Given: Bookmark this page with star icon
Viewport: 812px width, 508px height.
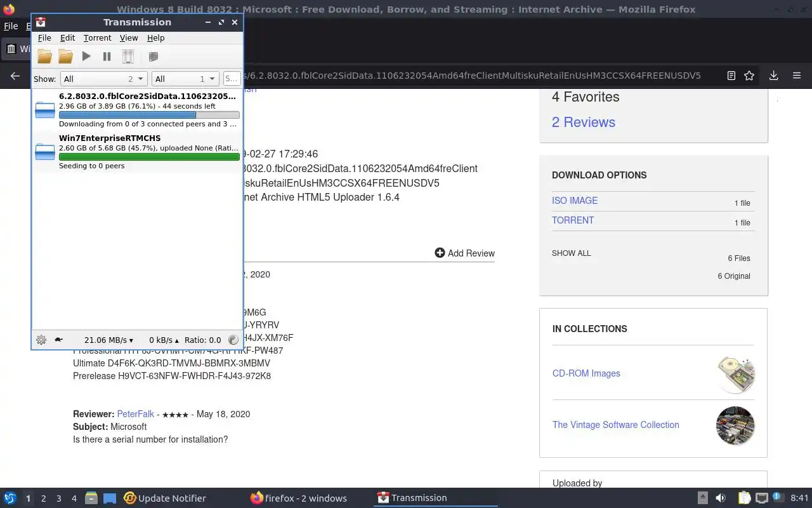Looking at the screenshot, I should click(749, 76).
